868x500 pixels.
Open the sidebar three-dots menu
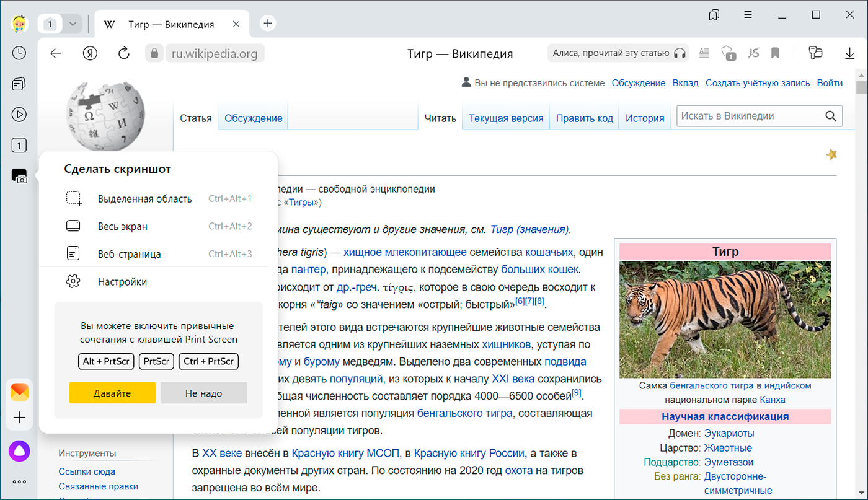[19, 481]
